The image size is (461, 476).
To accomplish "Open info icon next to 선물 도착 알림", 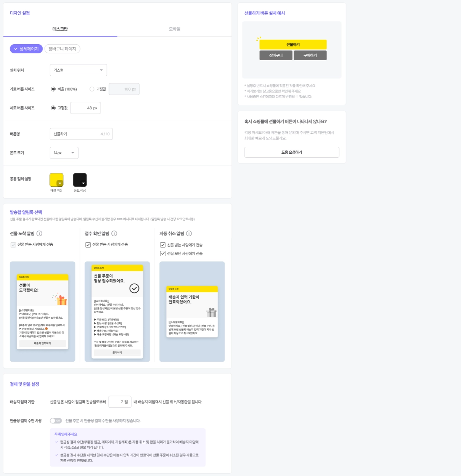I will [39, 234].
